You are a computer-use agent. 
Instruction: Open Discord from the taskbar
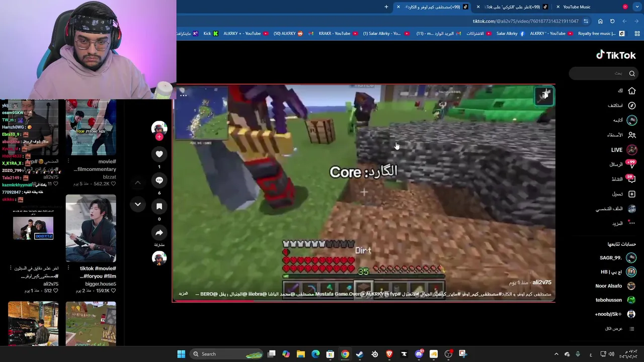click(419, 354)
